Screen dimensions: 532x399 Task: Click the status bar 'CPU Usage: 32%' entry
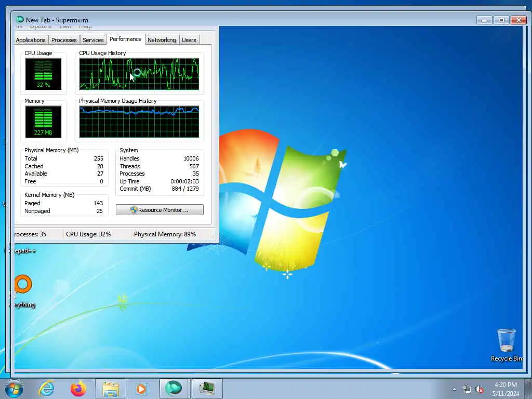click(x=88, y=234)
